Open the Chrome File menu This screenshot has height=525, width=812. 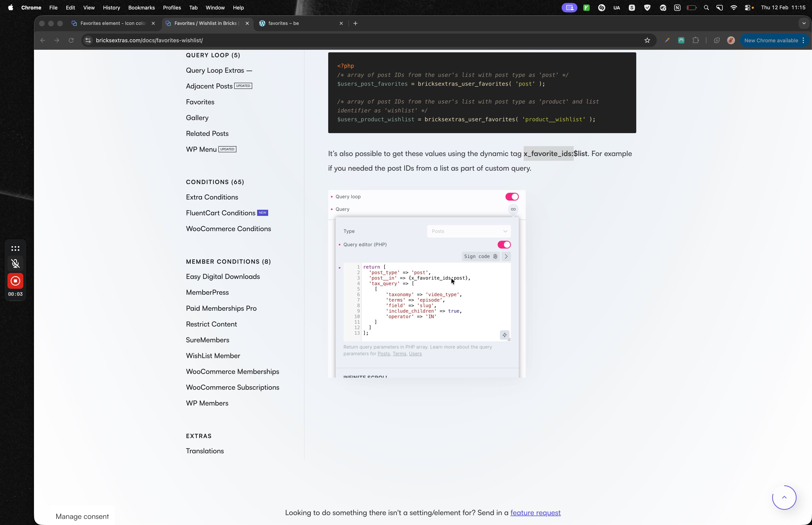pyautogui.click(x=53, y=8)
